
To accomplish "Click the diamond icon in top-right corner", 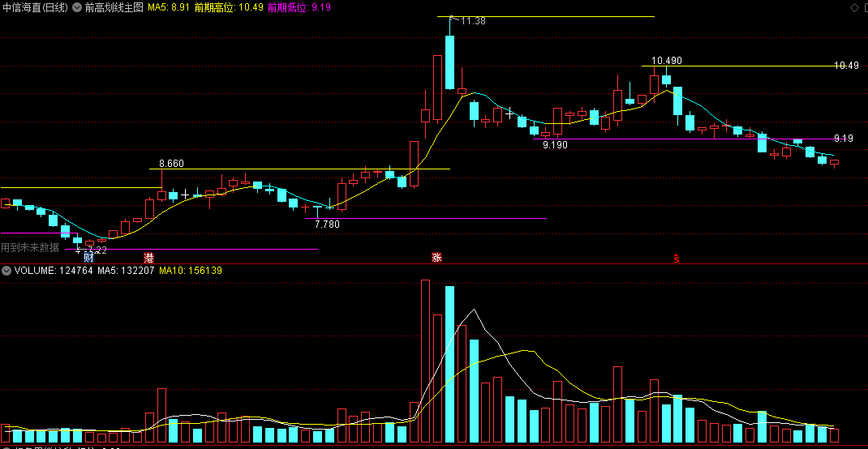I will coord(854,7).
